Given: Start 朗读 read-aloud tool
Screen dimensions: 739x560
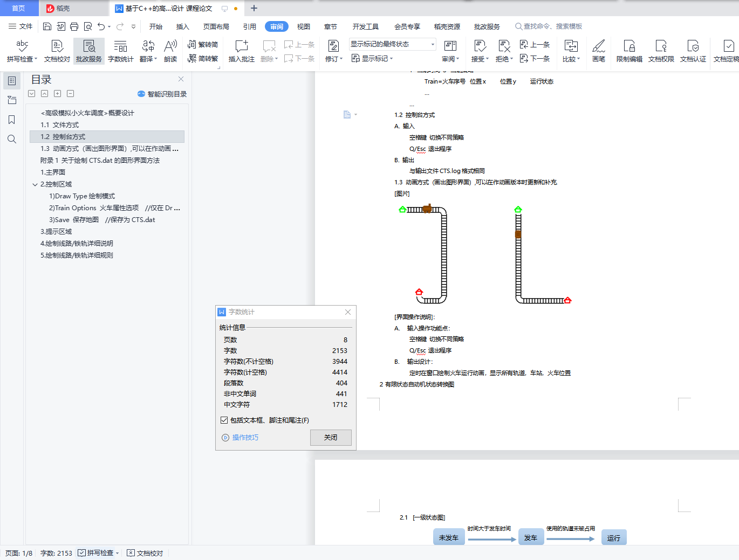Looking at the screenshot, I should click(x=170, y=51).
